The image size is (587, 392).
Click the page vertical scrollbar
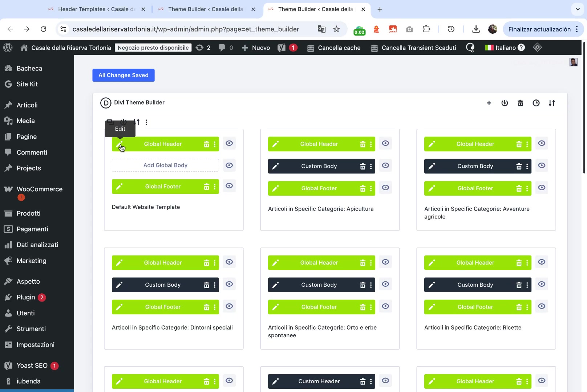point(584,109)
